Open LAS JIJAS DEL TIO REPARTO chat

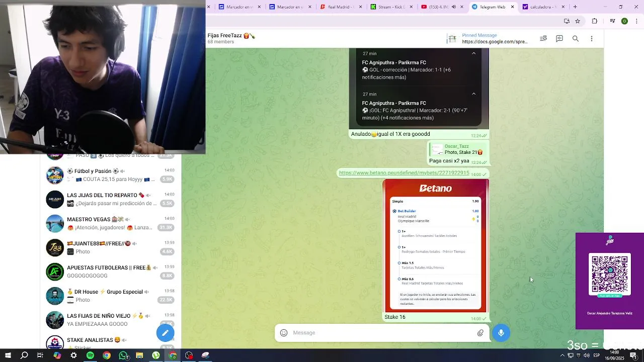click(x=111, y=199)
